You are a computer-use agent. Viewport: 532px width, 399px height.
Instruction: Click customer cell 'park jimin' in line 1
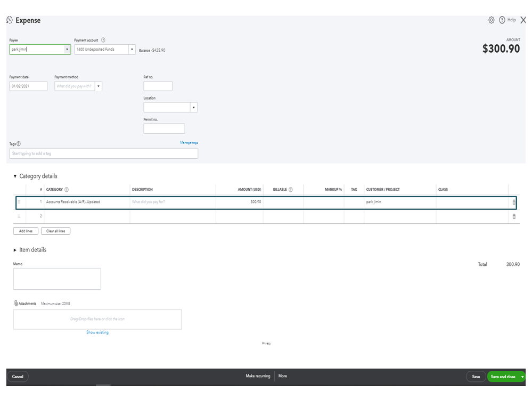(400, 202)
